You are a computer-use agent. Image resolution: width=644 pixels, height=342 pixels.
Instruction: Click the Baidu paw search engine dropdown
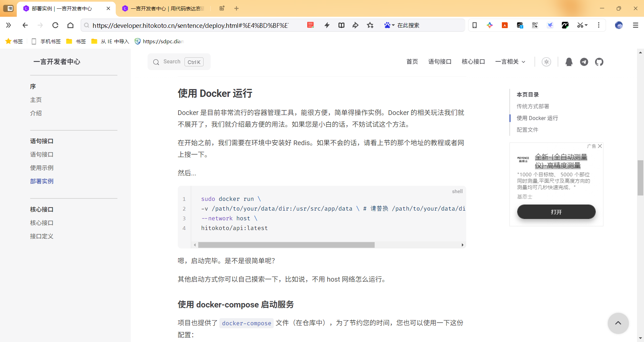(389, 25)
